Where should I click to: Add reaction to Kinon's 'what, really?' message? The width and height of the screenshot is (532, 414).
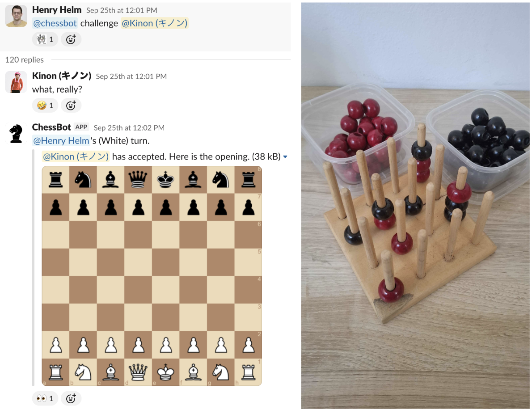[71, 105]
